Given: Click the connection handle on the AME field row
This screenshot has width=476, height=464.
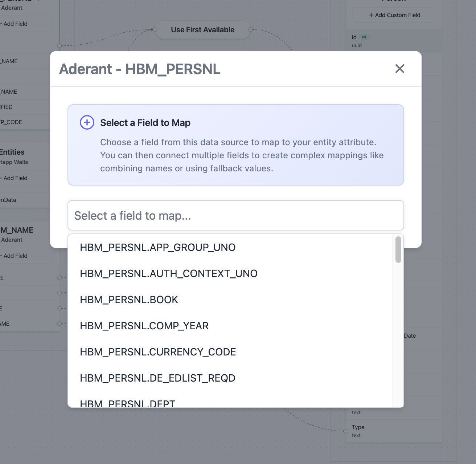Looking at the screenshot, I should 59,323.
